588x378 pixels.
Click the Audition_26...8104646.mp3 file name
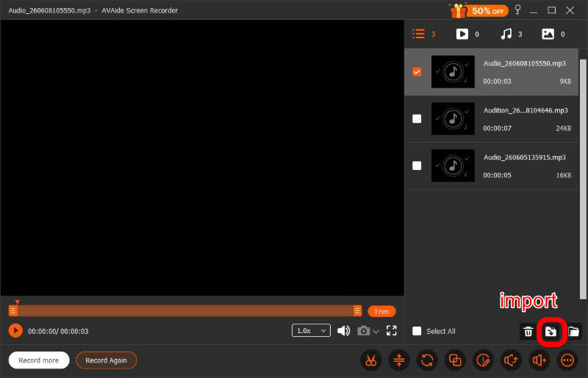[x=526, y=110]
